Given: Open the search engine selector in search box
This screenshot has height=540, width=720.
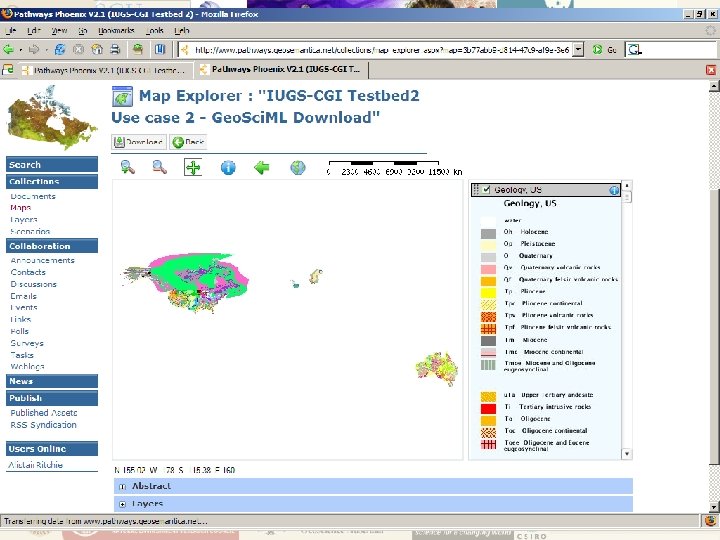Looking at the screenshot, I should (x=635, y=50).
